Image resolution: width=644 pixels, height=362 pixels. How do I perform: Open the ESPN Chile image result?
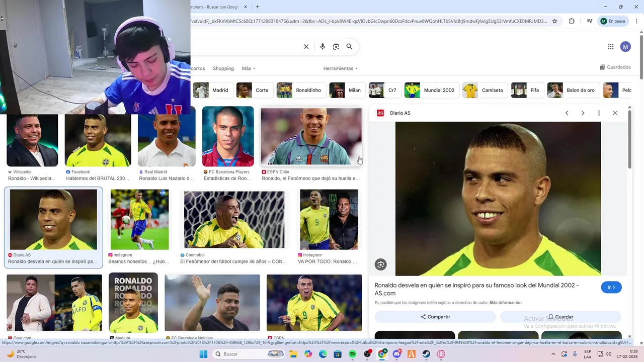point(311,136)
